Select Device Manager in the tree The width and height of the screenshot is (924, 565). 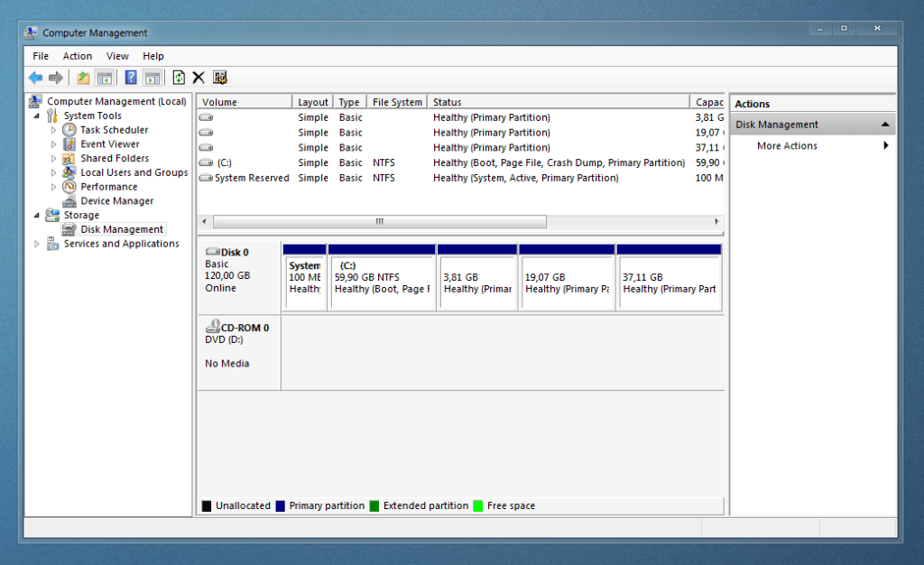coord(116,201)
